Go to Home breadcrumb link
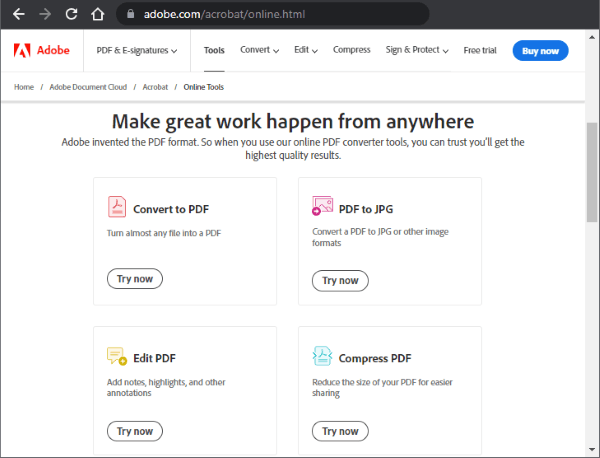Image resolution: width=600 pixels, height=458 pixels. 24,87
